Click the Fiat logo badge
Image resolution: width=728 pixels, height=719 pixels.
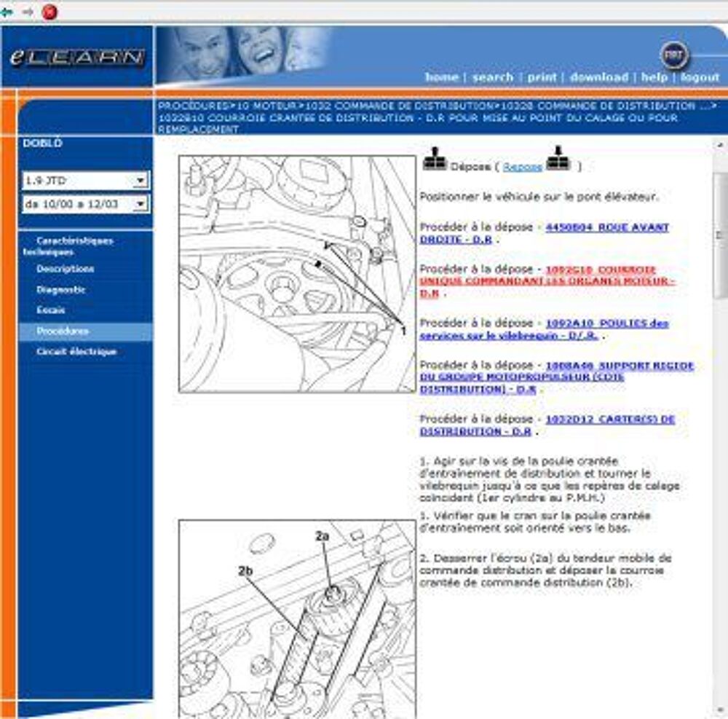coord(674,56)
